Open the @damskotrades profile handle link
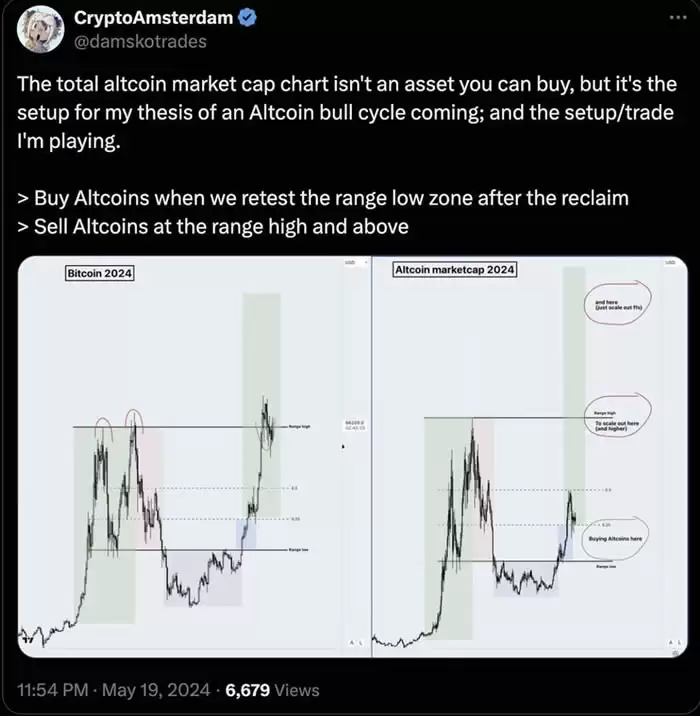Screen dimensions: 700x716 click(140, 41)
